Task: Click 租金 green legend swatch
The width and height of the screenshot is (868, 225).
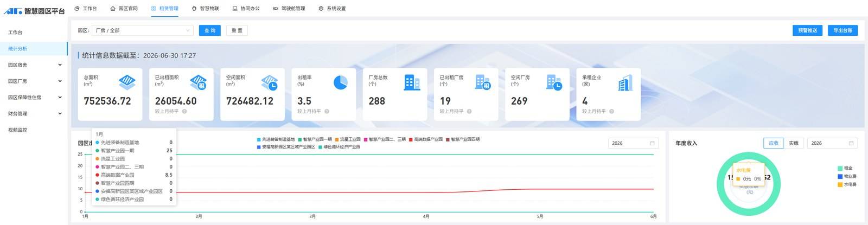Action: pos(840,168)
